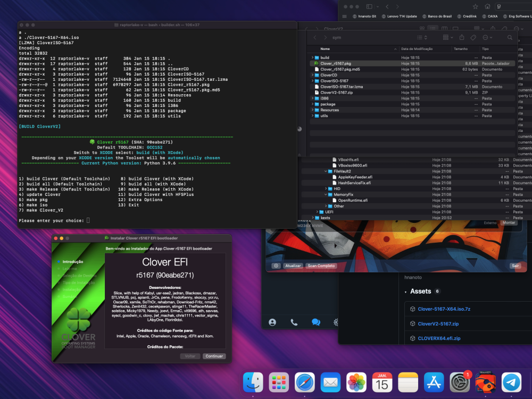Launch Safari from the Dock
Screen dimensions: 532x399
point(305,383)
